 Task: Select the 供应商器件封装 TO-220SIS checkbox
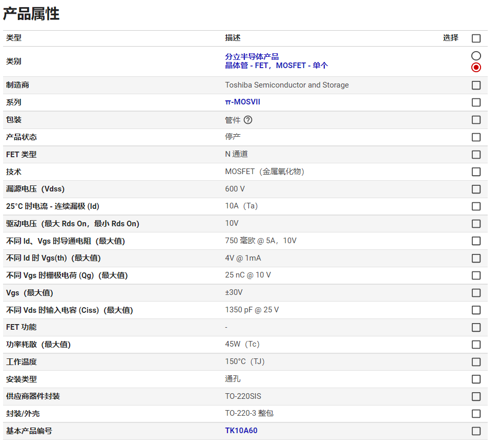pos(476,396)
